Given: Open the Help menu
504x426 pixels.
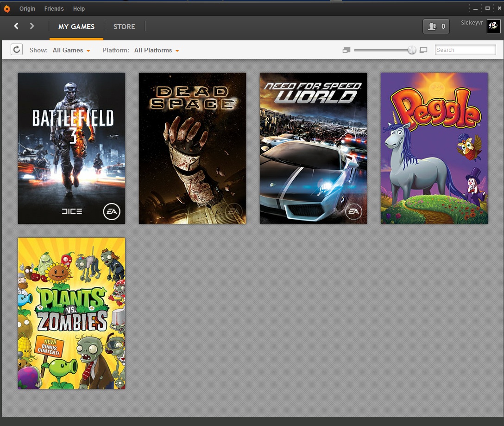Looking at the screenshot, I should pyautogui.click(x=79, y=8).
